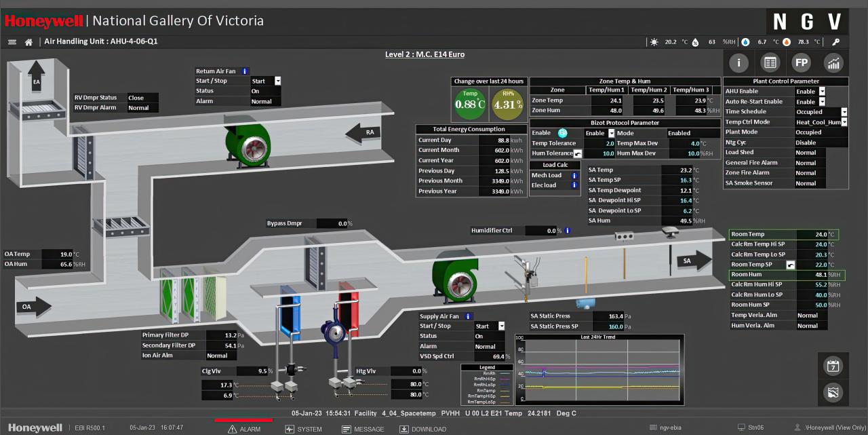This screenshot has height=435, width=868.
Task: Open the FP floor plan button
Action: pyautogui.click(x=802, y=63)
